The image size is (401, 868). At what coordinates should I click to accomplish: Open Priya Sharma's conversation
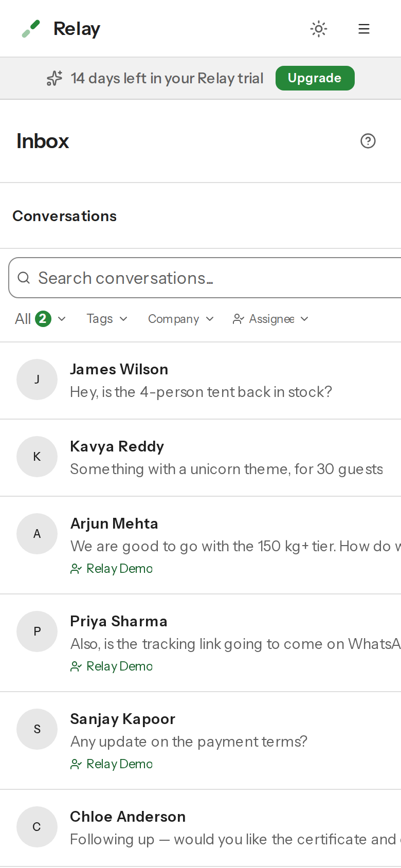200,643
